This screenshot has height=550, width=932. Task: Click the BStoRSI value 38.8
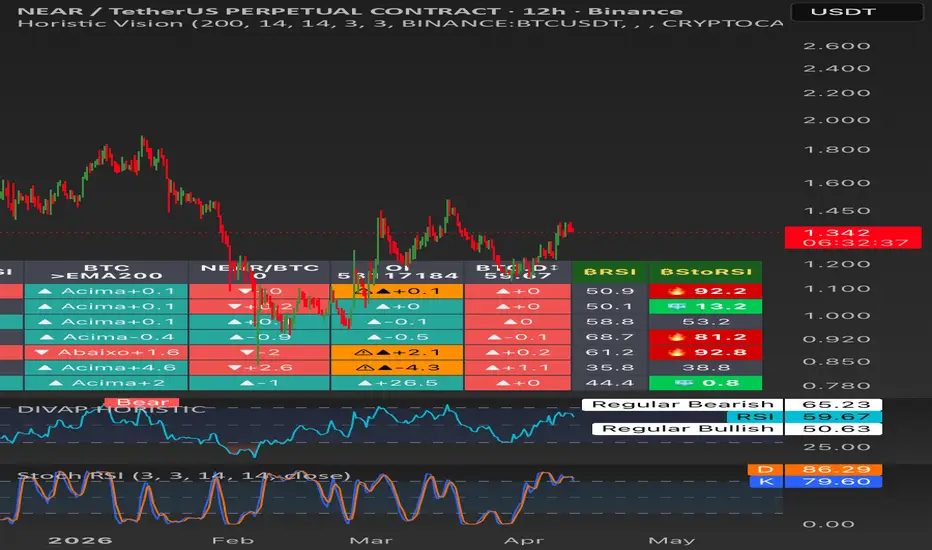(706, 368)
